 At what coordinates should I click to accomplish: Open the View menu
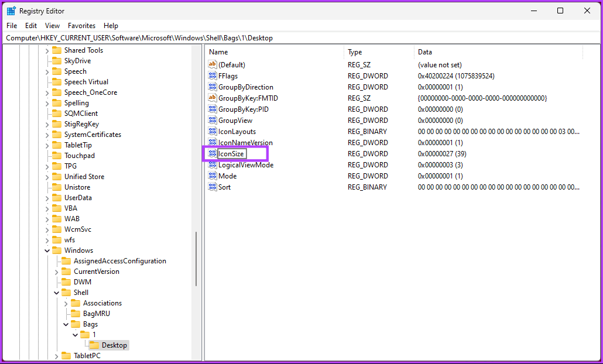click(x=52, y=26)
